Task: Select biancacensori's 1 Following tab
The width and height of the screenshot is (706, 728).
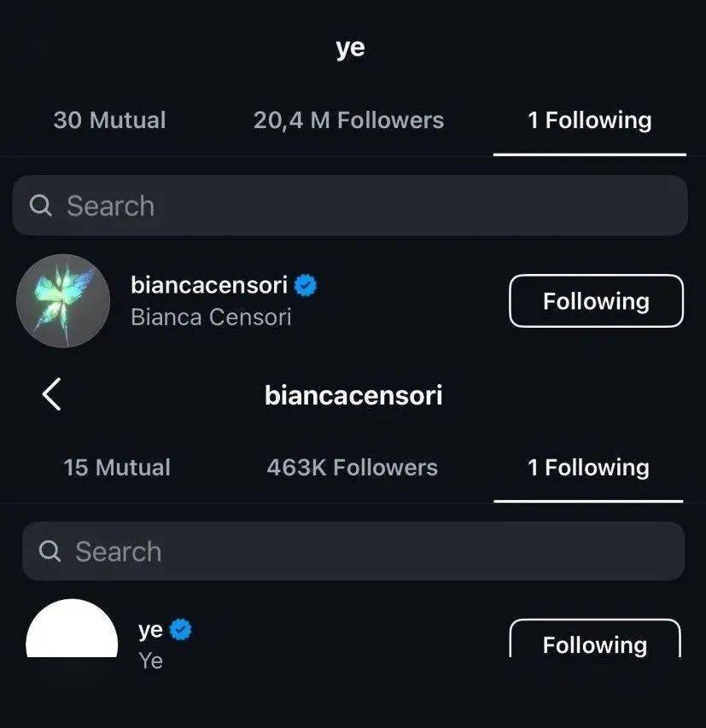Action: [588, 468]
